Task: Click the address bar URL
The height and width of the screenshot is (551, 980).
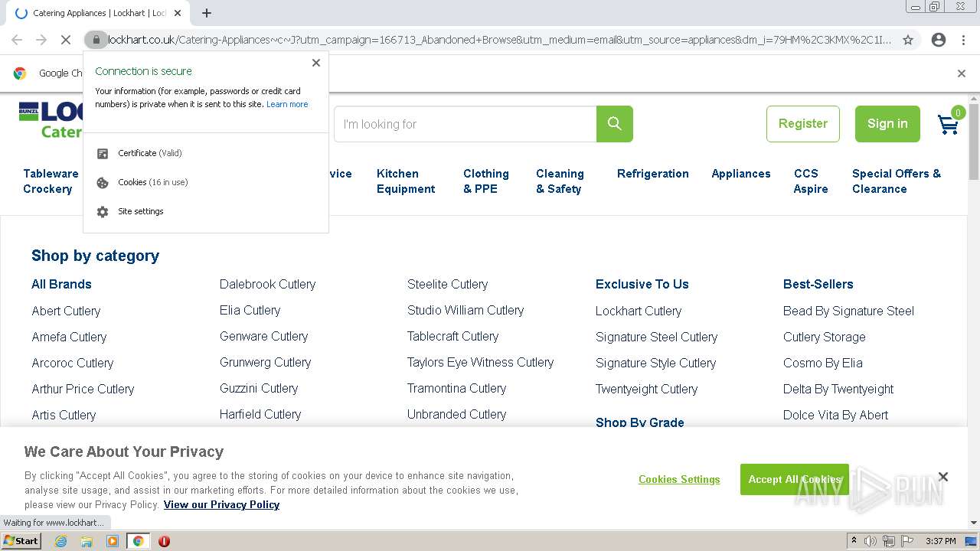Action: click(x=499, y=40)
